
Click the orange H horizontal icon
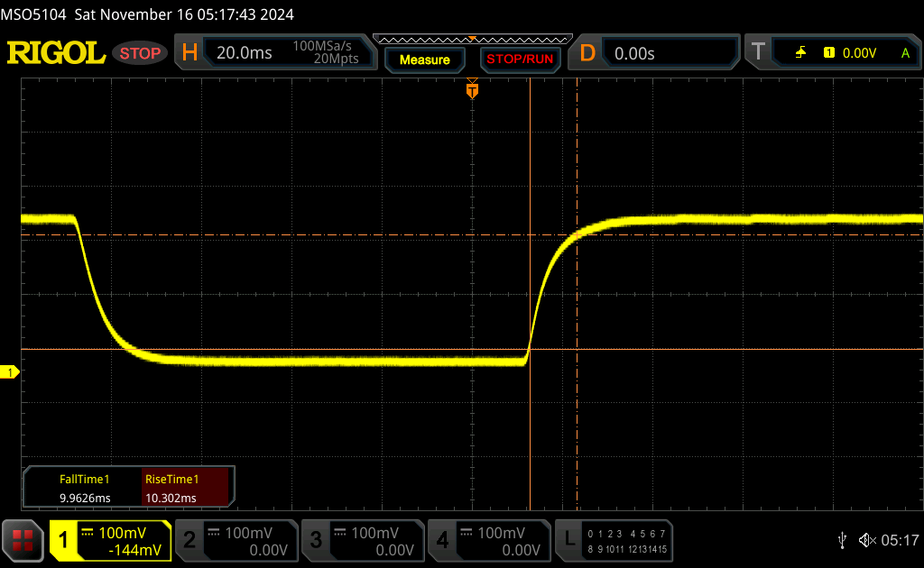coord(189,53)
